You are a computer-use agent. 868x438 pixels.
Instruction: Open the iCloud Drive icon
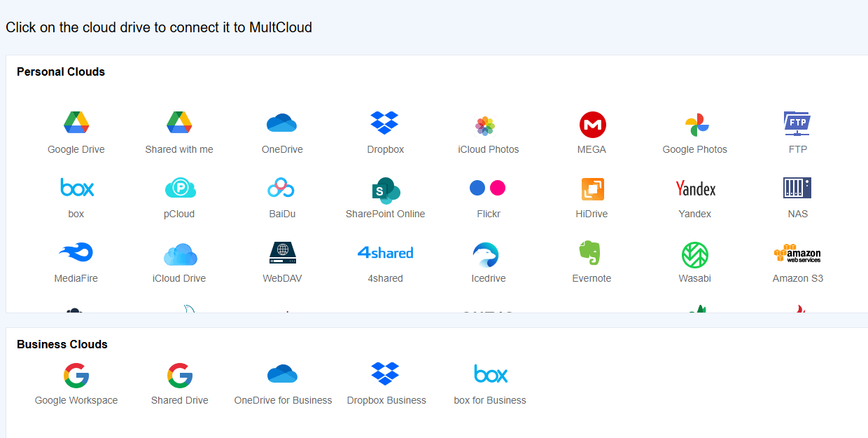click(180, 254)
